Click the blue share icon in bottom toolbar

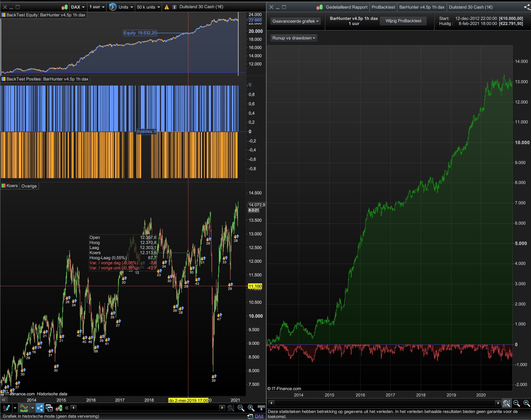point(40,408)
